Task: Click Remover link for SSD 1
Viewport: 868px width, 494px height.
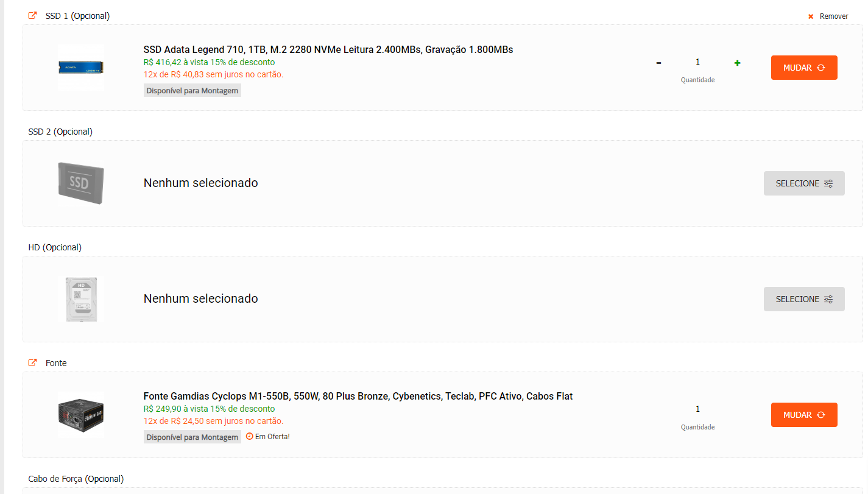Action: pyautogui.click(x=834, y=16)
